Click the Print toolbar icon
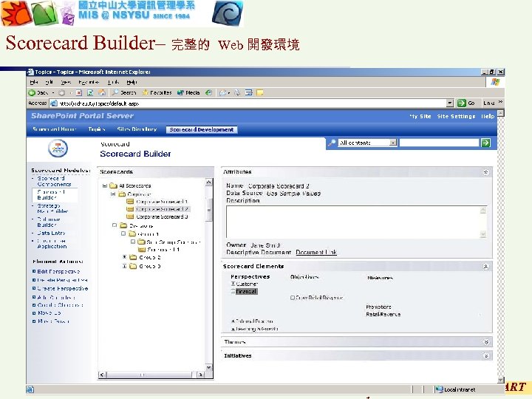 tap(237, 92)
